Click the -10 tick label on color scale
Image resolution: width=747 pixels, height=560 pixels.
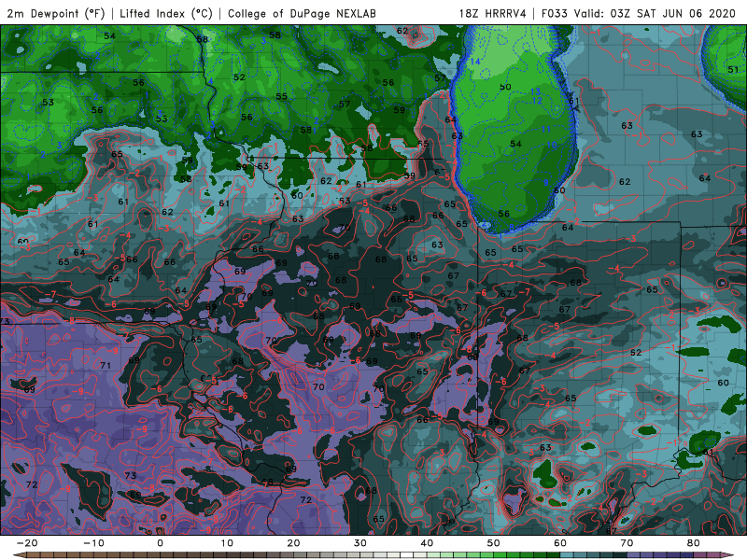93,543
